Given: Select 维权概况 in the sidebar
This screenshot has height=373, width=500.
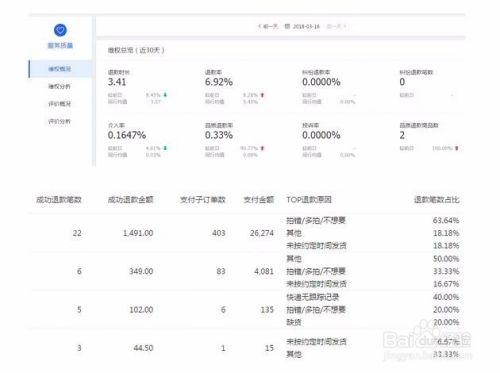Looking at the screenshot, I should coord(60,69).
